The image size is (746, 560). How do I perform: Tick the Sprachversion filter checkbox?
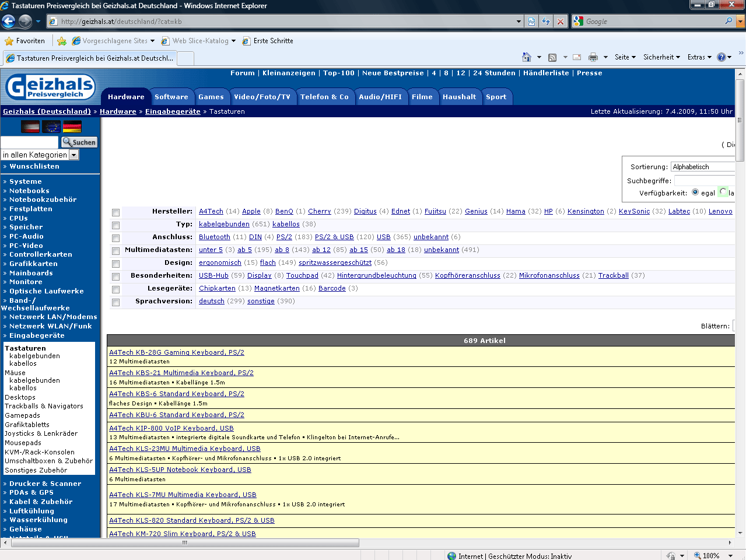(115, 302)
